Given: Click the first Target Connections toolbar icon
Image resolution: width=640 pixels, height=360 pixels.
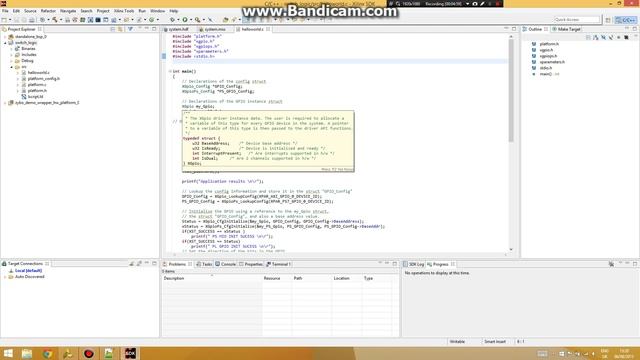Looking at the screenshot, I should 132,264.
